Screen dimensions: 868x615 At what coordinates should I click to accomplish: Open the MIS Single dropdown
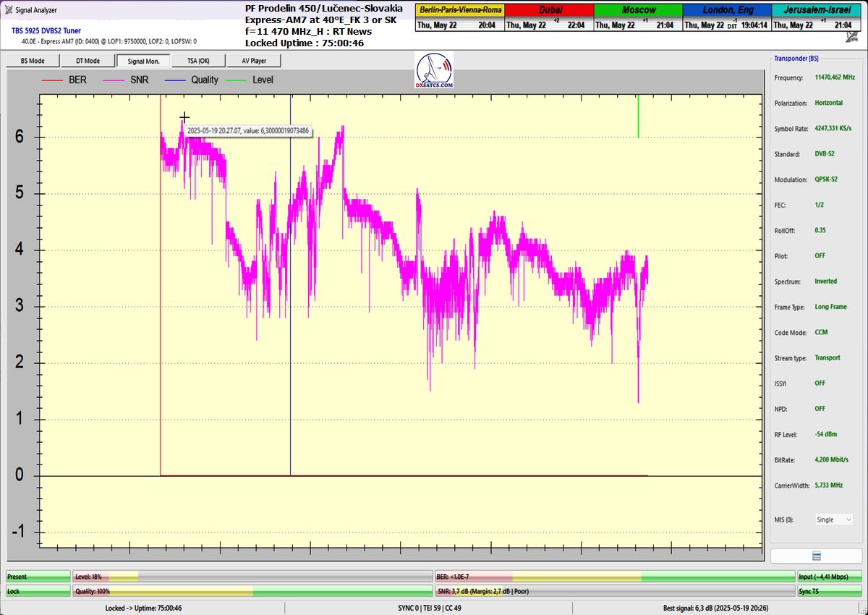[833, 519]
